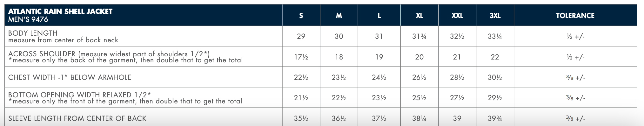The image size is (644, 126).
Task: Click Men's 9476 style number text
Action: pos(28,19)
